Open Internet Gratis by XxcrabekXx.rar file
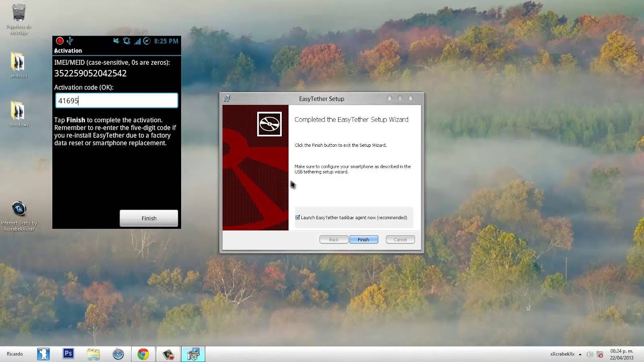 click(x=19, y=216)
